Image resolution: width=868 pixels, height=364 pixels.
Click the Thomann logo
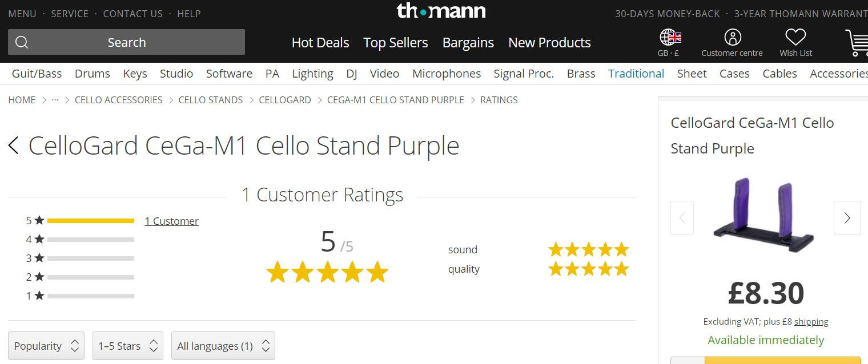(x=441, y=10)
